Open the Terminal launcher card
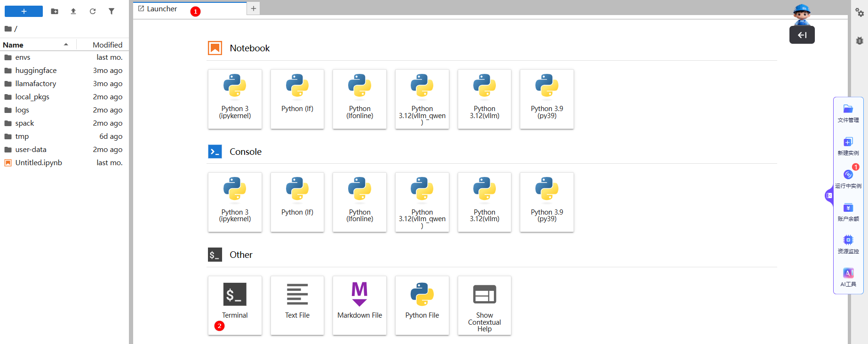This screenshot has height=344, width=868. (235, 305)
